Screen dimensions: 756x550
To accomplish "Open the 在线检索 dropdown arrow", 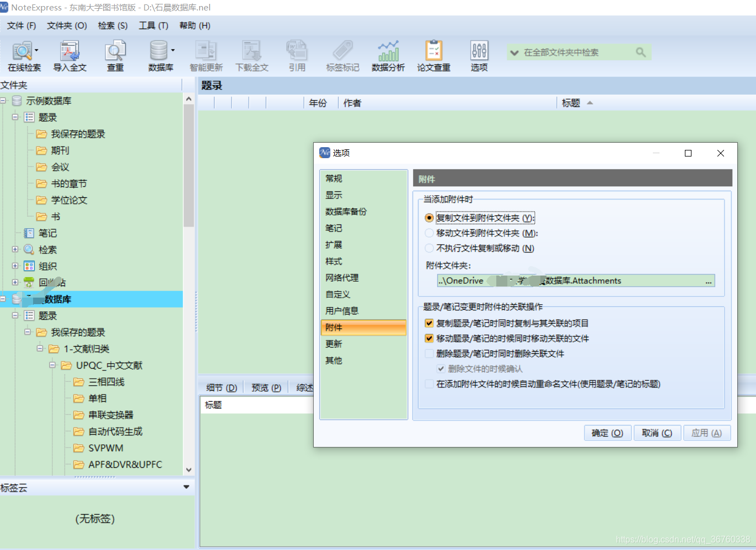I will [x=36, y=50].
